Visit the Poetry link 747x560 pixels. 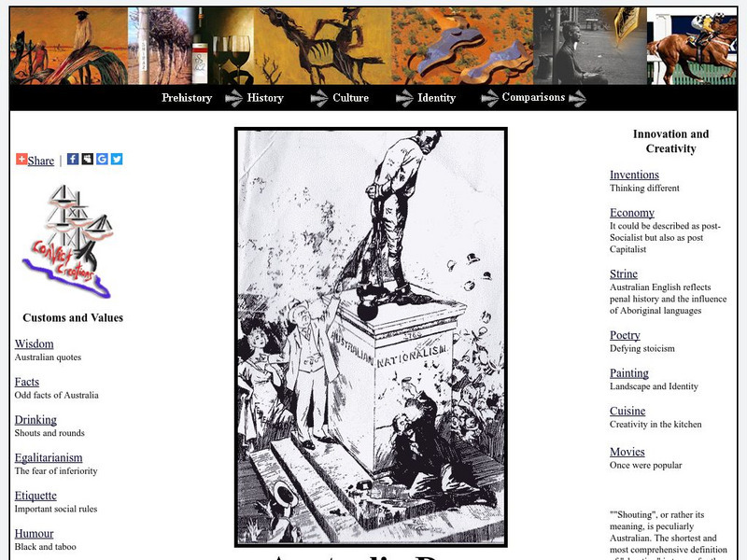(x=625, y=335)
